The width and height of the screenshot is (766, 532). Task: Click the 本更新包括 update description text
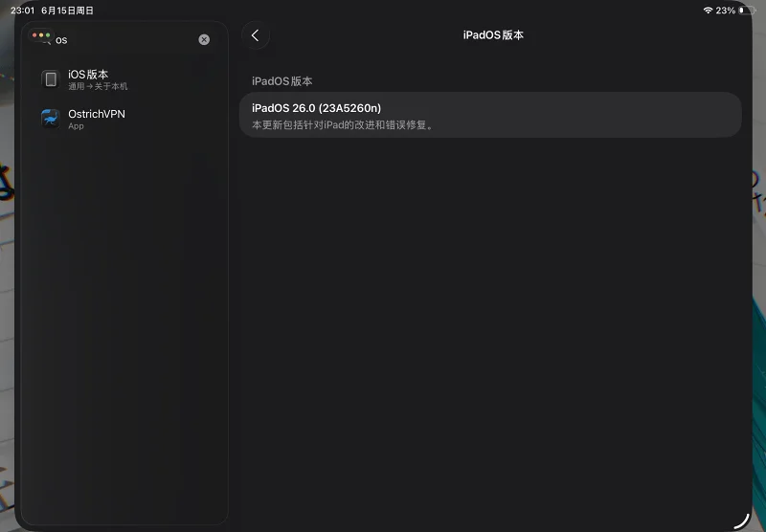coord(343,125)
